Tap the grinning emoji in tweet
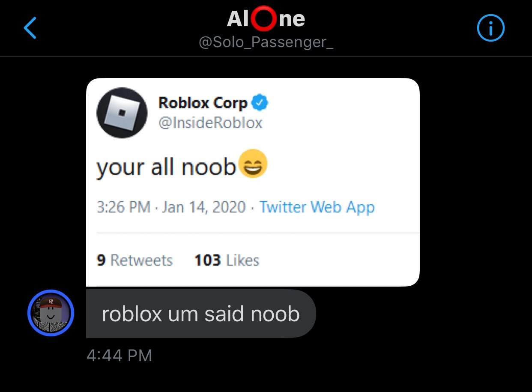This screenshot has height=392, width=532. point(253,165)
